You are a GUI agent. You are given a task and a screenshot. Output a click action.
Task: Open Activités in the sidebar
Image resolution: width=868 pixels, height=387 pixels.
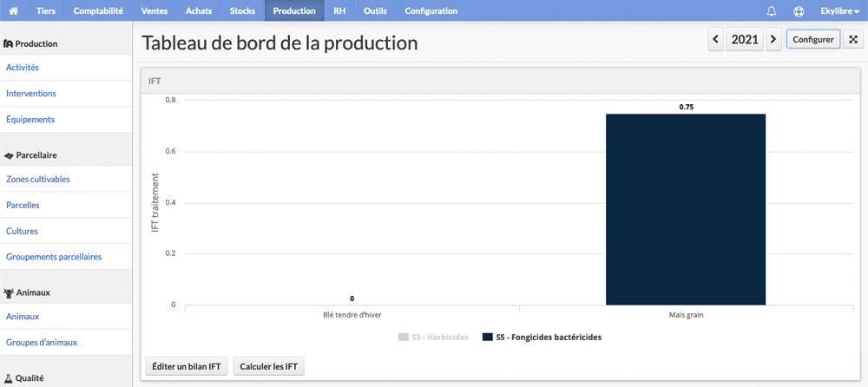coord(66,68)
